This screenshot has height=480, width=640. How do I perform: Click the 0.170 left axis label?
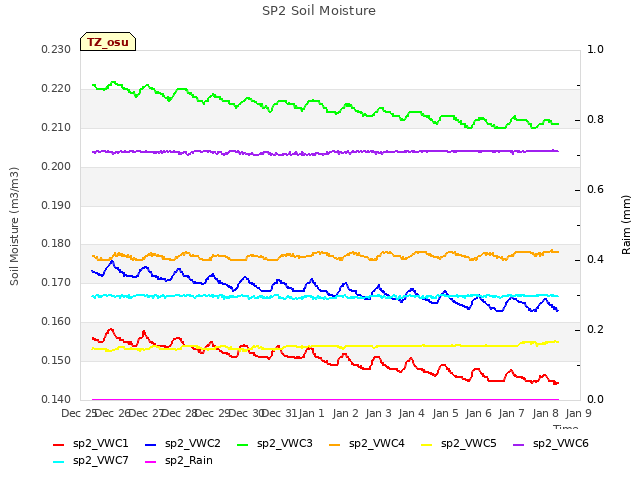[x=56, y=282]
